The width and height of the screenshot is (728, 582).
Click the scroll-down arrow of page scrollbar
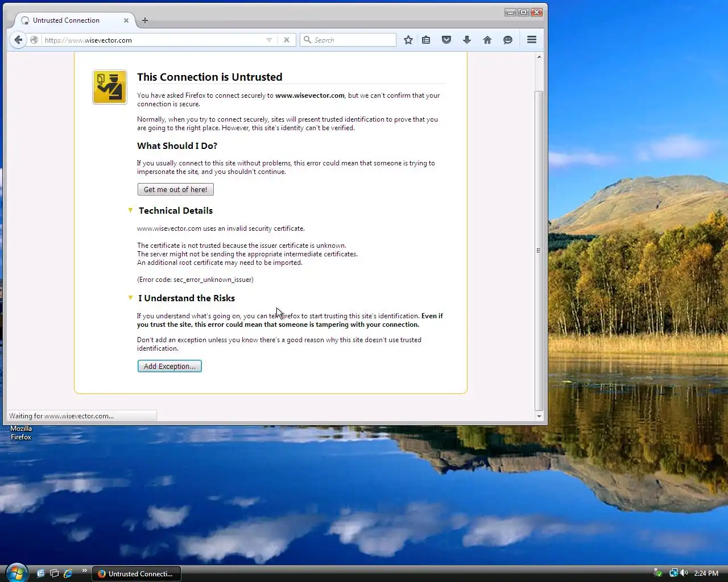pos(539,416)
